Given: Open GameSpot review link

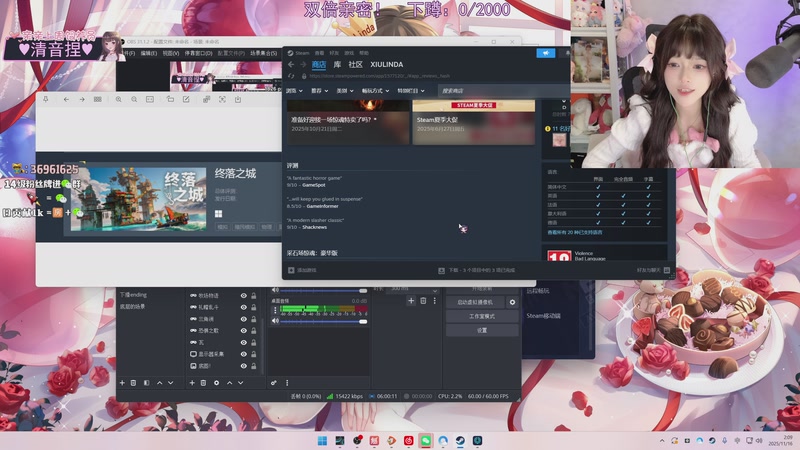Looking at the screenshot, I should [313, 185].
